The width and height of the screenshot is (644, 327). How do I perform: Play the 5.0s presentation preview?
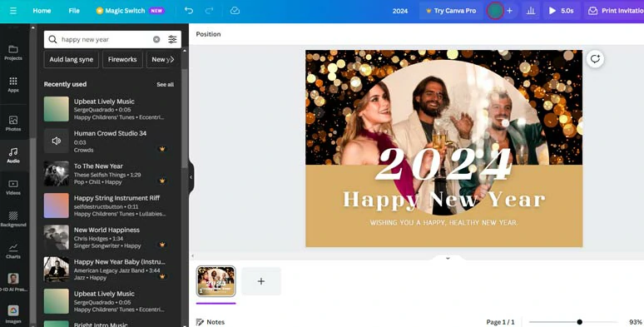561,11
